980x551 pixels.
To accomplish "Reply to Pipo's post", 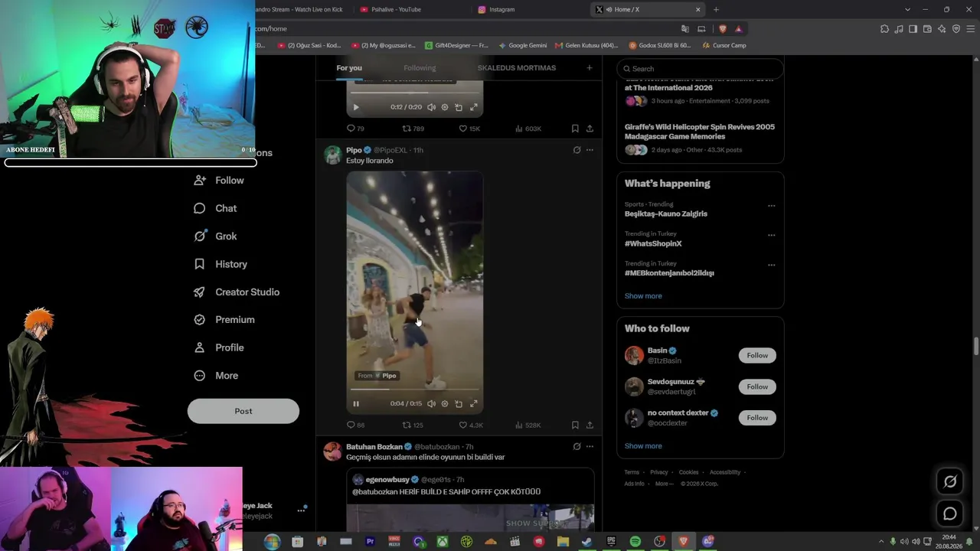I will click(355, 425).
